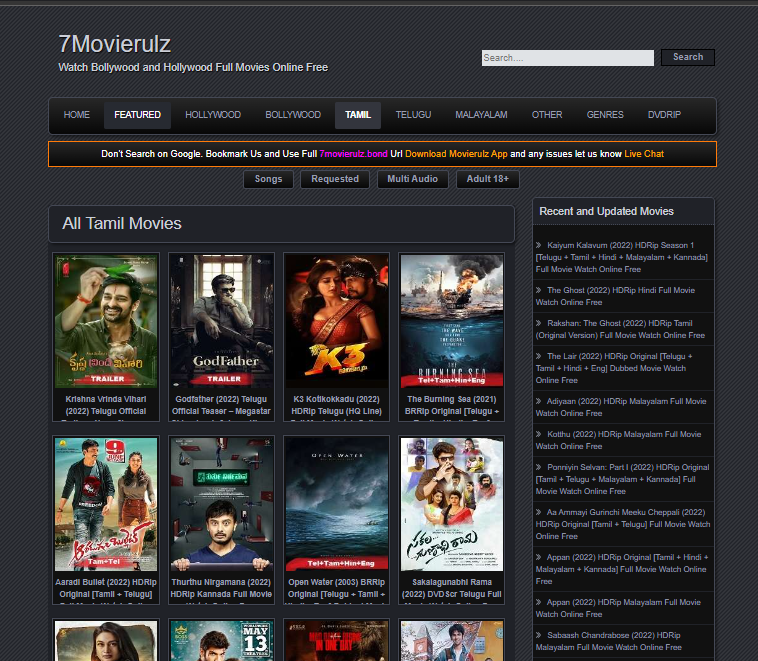Follow the Download Movierulz App link
Image resolution: width=758 pixels, height=661 pixels.
[x=456, y=154]
